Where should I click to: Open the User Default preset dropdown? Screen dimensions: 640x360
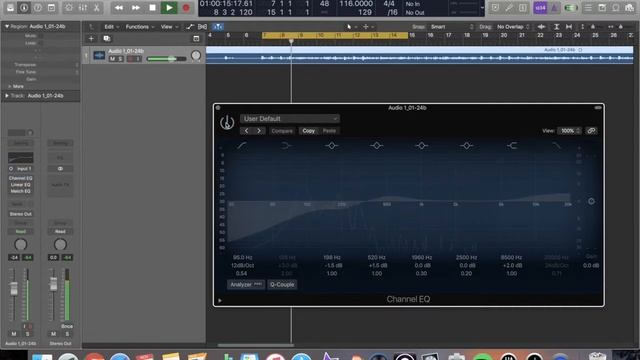coord(290,119)
